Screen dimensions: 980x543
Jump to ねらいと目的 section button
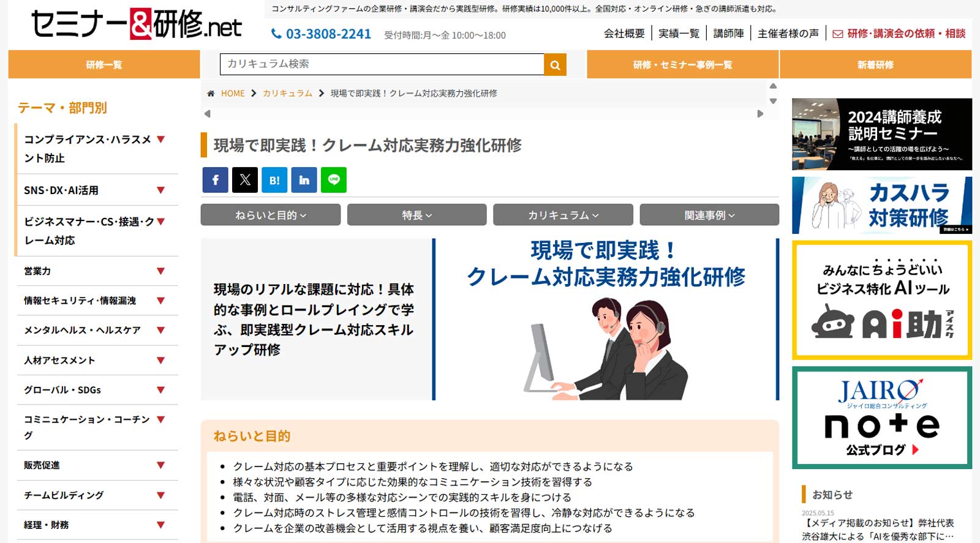(271, 215)
